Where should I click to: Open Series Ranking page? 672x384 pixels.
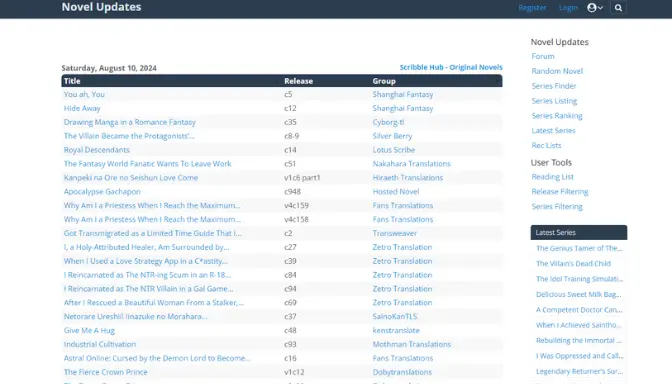pos(557,116)
